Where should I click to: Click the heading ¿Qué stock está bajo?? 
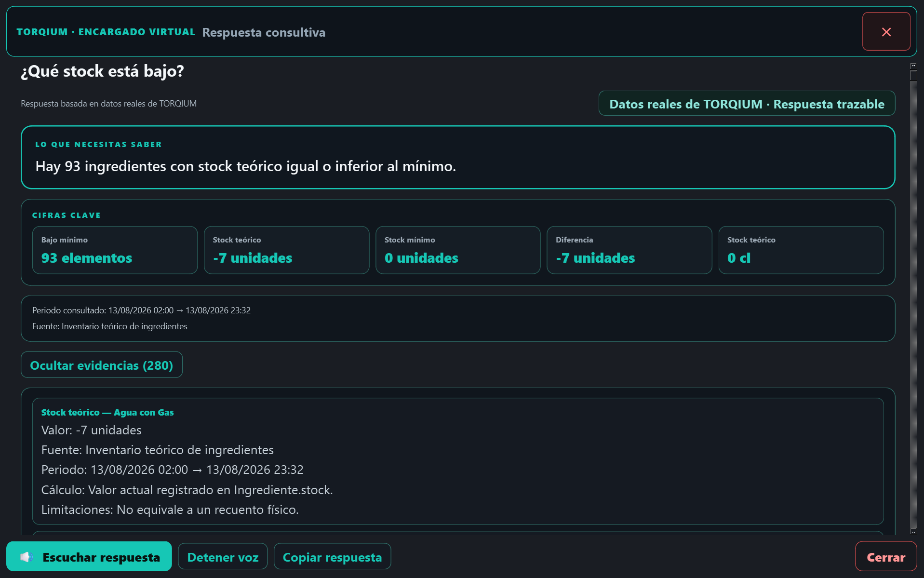[102, 71]
